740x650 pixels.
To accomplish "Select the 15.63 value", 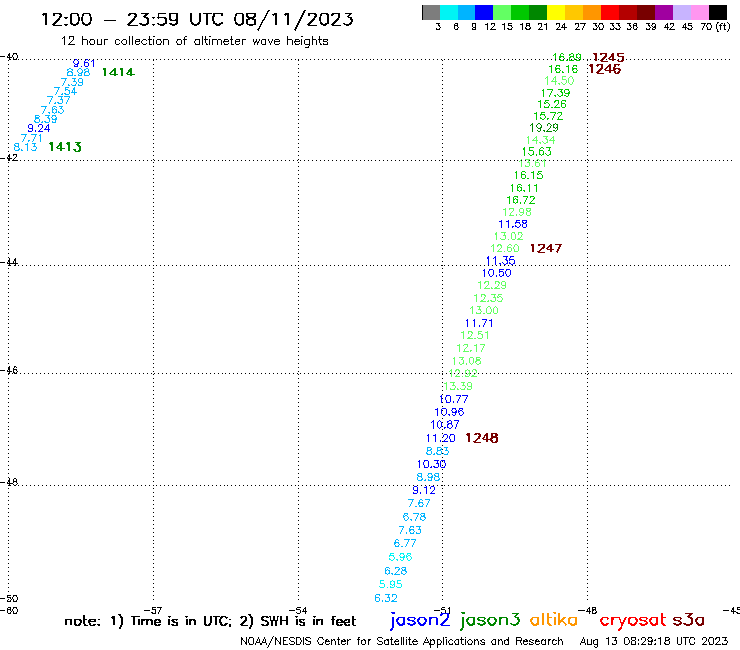I will [x=537, y=152].
